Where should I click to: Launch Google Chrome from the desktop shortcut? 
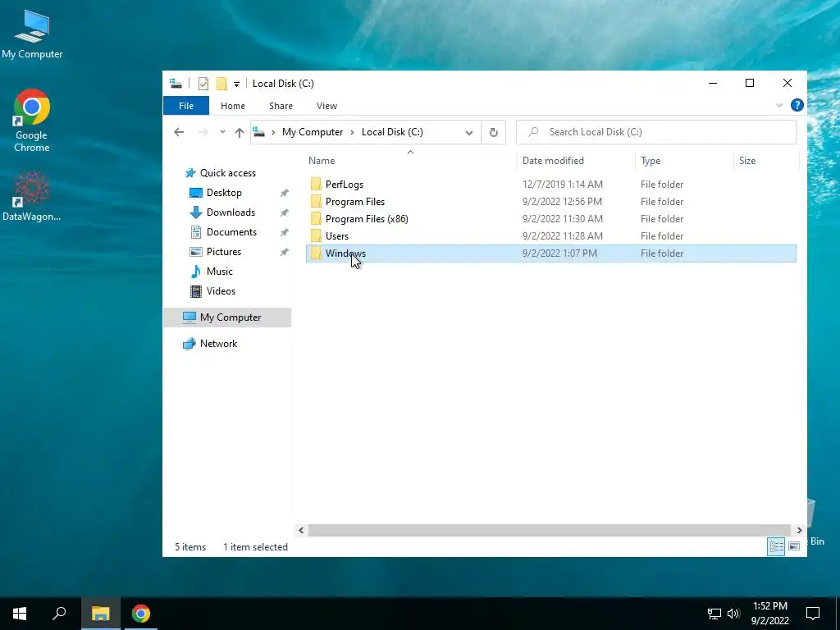[x=32, y=121]
